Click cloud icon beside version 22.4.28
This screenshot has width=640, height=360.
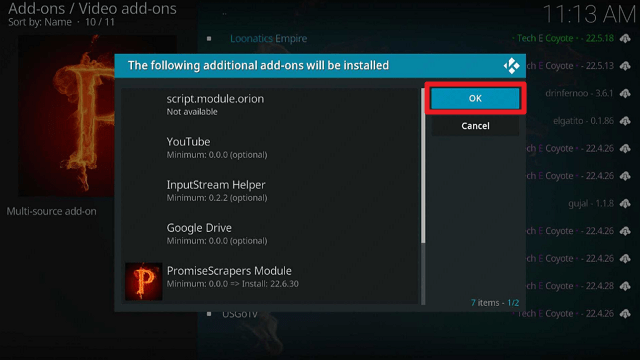pos(625,286)
